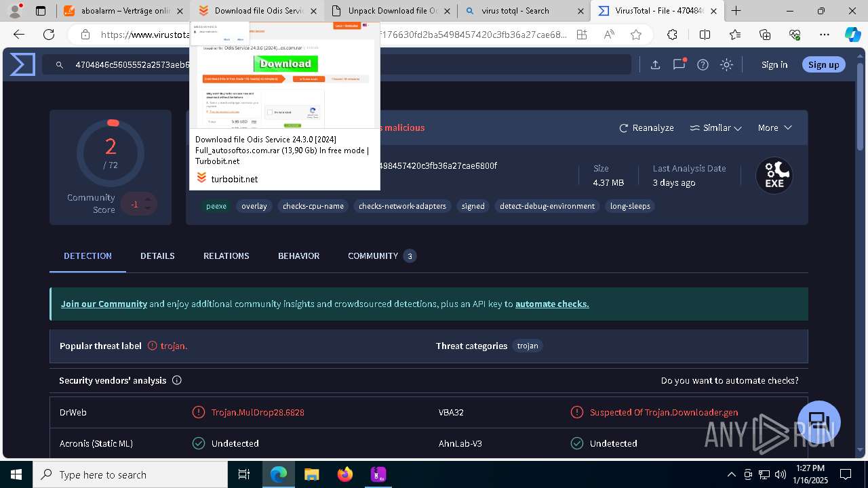
Task: Click the EXE file type icon
Action: [774, 176]
